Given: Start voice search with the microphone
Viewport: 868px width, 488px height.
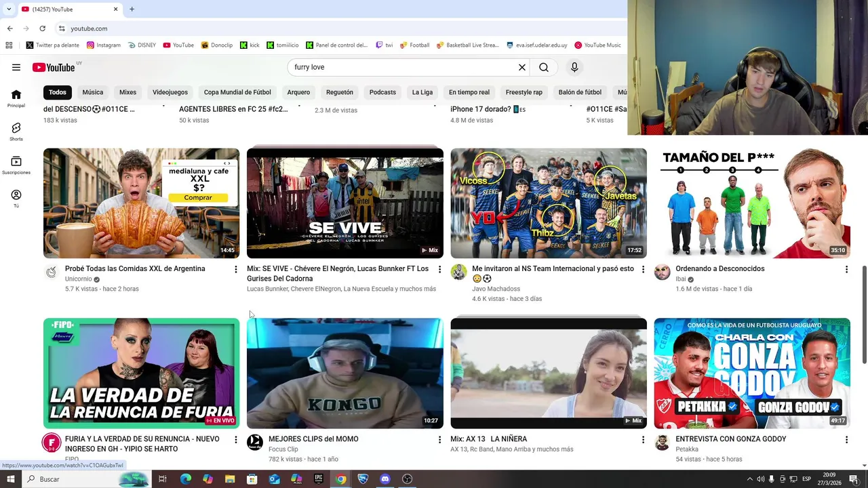Looking at the screenshot, I should (x=574, y=67).
